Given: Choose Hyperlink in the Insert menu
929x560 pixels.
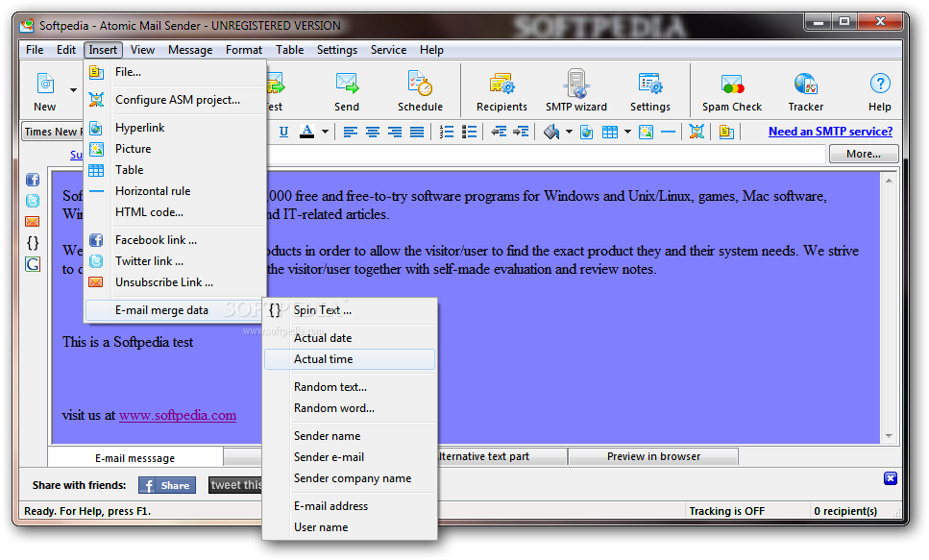Looking at the screenshot, I should [176, 128].
